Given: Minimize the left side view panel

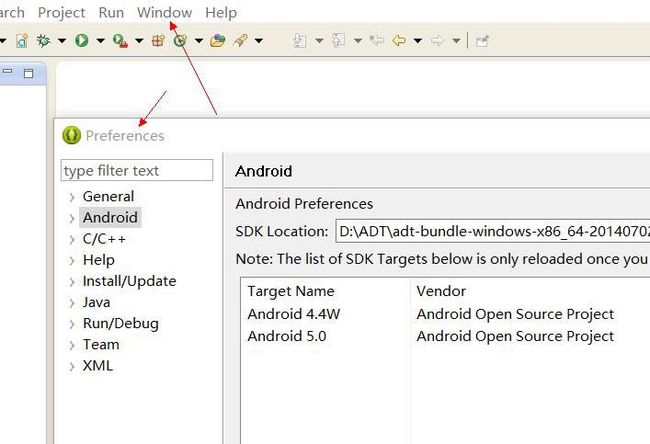Looking at the screenshot, I should [7, 71].
